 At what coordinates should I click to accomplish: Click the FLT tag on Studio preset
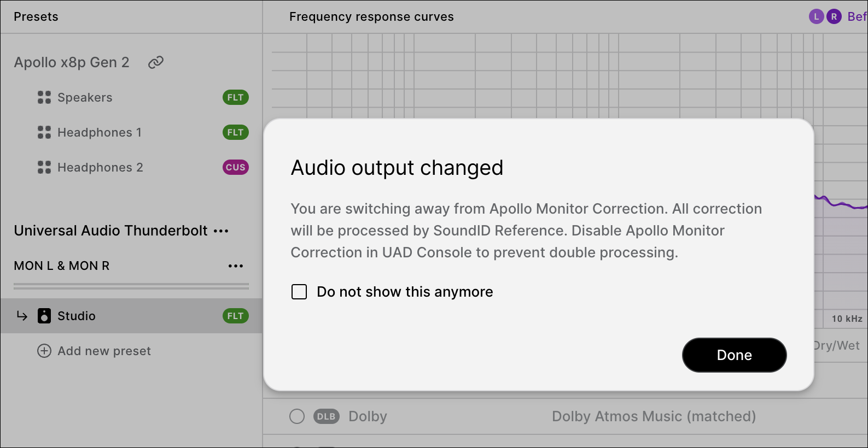(x=235, y=316)
